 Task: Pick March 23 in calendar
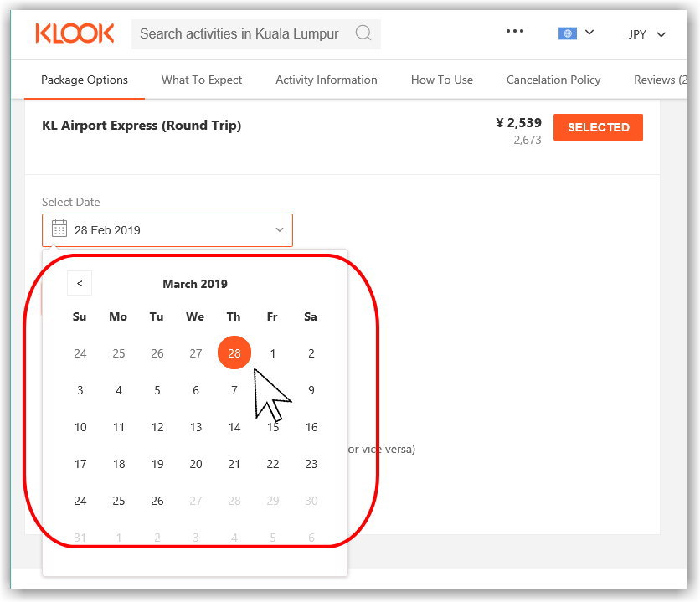[x=311, y=464]
